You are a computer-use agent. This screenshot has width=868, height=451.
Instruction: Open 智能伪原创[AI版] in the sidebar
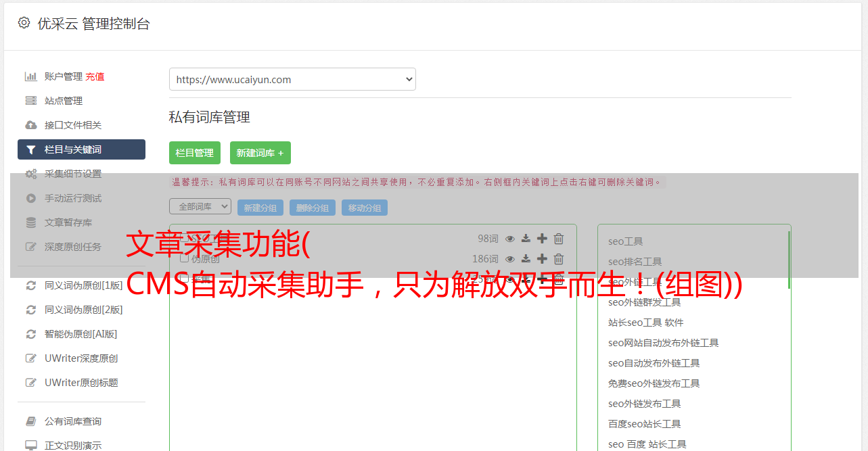[81, 334]
